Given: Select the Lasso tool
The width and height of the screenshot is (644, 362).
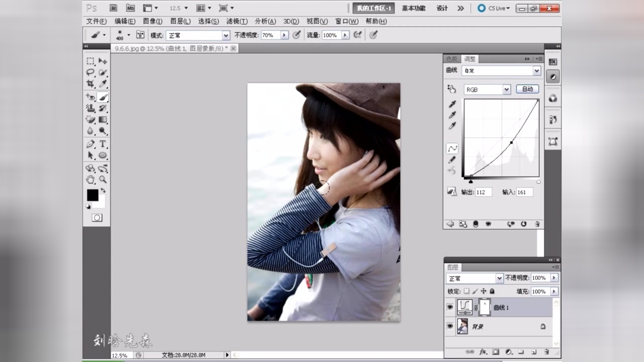Looking at the screenshot, I should point(90,72).
